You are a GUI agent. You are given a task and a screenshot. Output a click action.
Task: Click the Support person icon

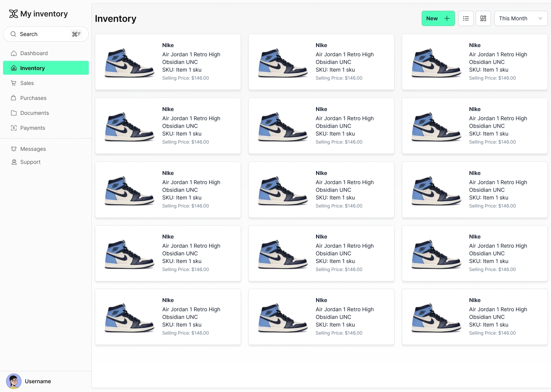click(x=14, y=162)
